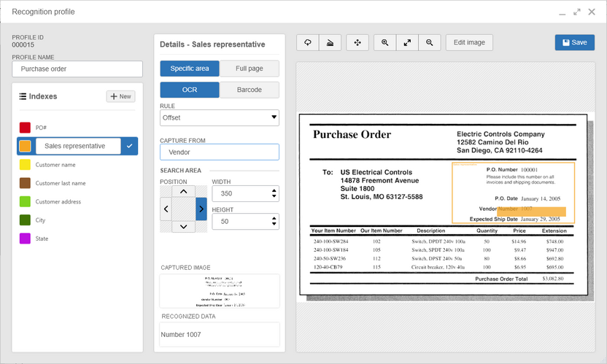Edit the Sales representative index name field
Viewport: 607px width, 364px height.
(78, 146)
